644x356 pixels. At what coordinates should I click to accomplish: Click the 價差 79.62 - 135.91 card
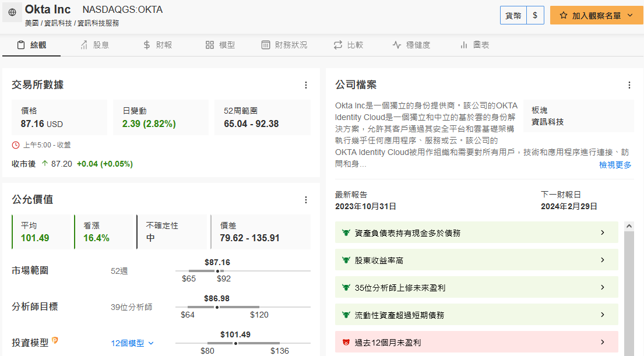pos(261,232)
